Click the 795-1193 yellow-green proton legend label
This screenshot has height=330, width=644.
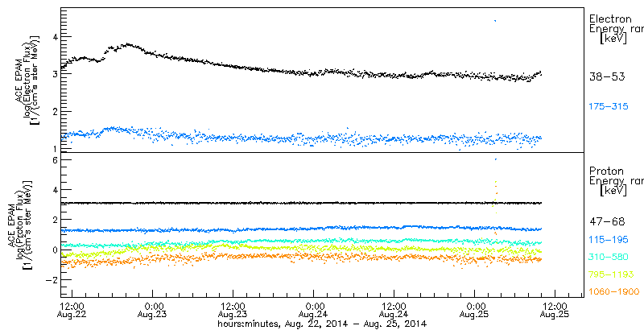point(611,274)
